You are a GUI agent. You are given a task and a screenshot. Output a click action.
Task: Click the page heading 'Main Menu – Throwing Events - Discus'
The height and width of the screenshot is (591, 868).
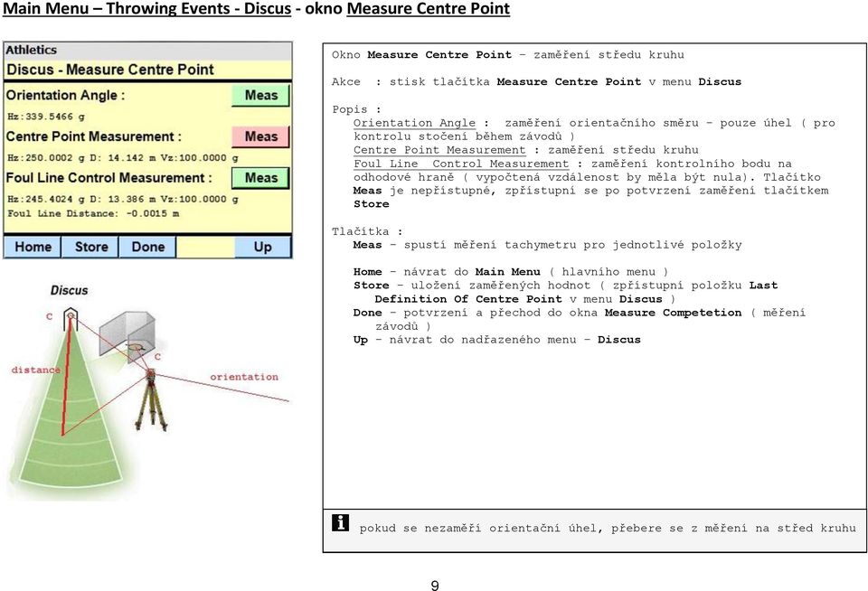pyautogui.click(x=146, y=9)
